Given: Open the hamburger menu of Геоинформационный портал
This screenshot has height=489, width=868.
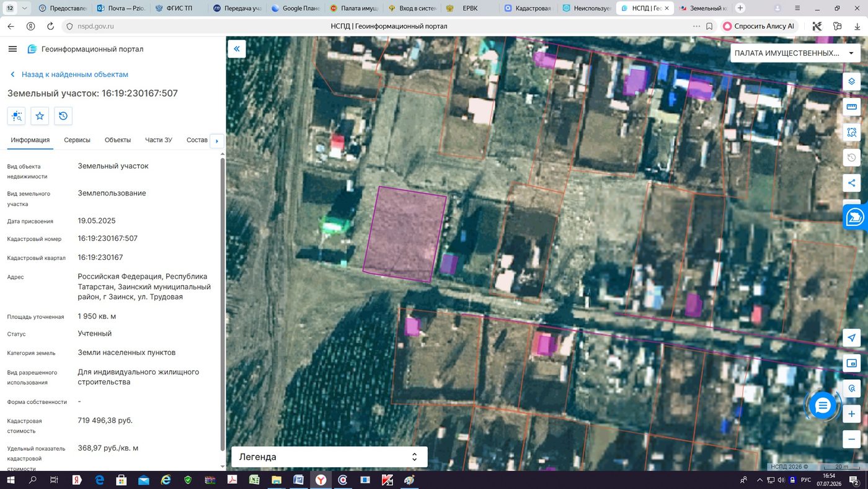Looking at the screenshot, I should pyautogui.click(x=12, y=49).
